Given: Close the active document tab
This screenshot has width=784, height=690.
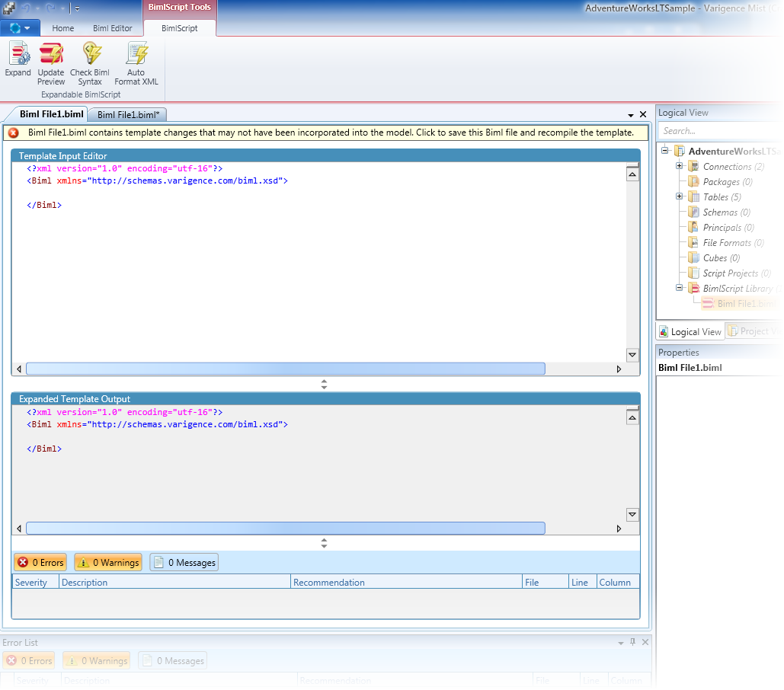Looking at the screenshot, I should coord(643,114).
